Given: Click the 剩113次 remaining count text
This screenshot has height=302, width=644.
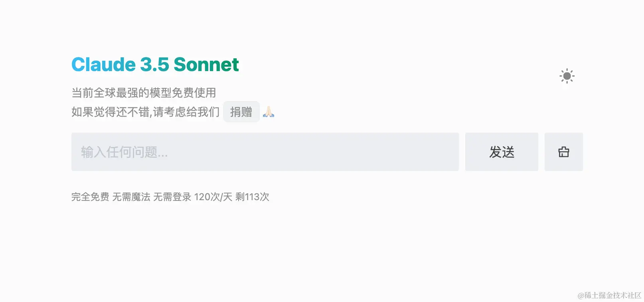Looking at the screenshot, I should tap(252, 197).
